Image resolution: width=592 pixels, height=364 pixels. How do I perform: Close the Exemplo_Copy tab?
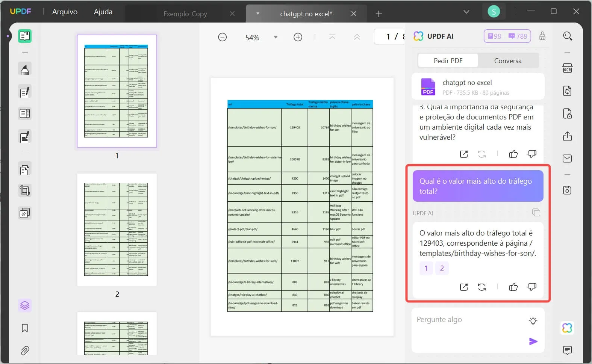click(x=232, y=14)
